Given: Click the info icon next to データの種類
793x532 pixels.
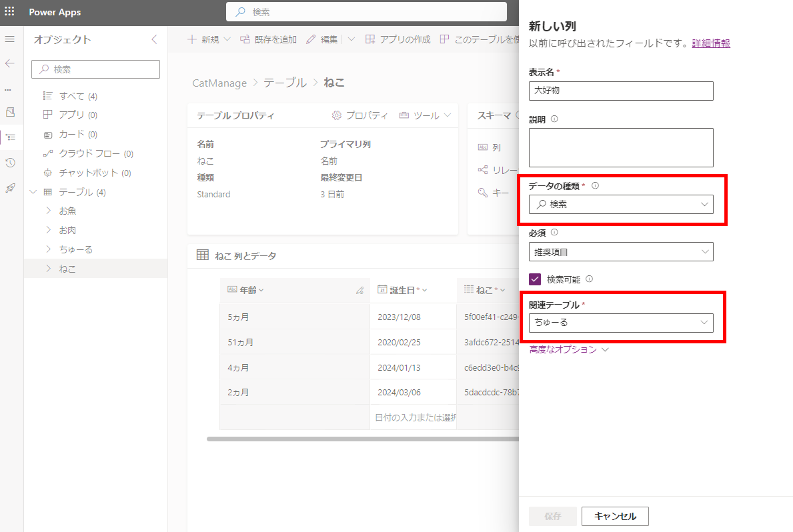Looking at the screenshot, I should tap(595, 186).
